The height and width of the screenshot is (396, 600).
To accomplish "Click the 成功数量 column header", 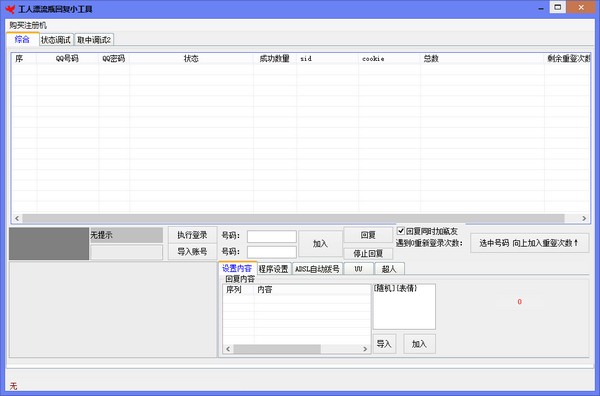I will tap(275, 59).
